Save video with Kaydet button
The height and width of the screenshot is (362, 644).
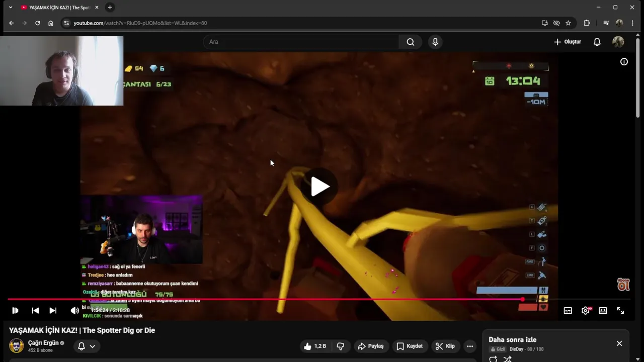tap(410, 346)
